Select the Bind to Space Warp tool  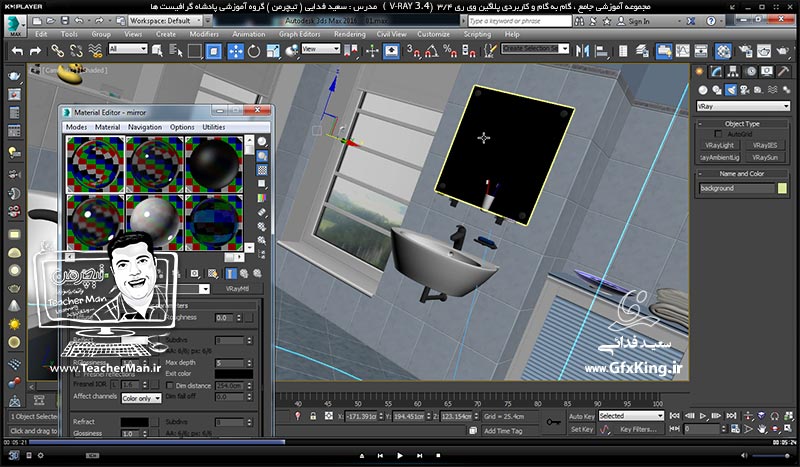(95, 51)
